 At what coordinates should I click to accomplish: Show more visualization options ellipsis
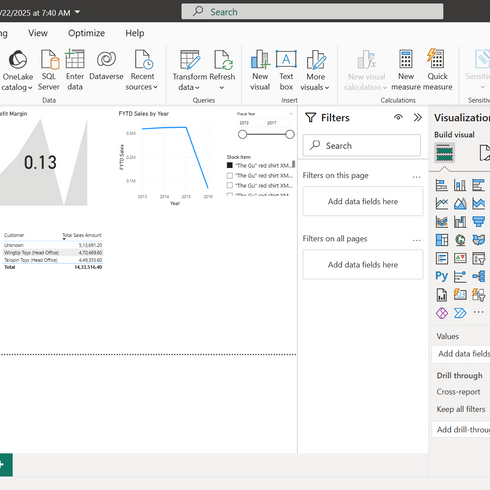(478, 312)
